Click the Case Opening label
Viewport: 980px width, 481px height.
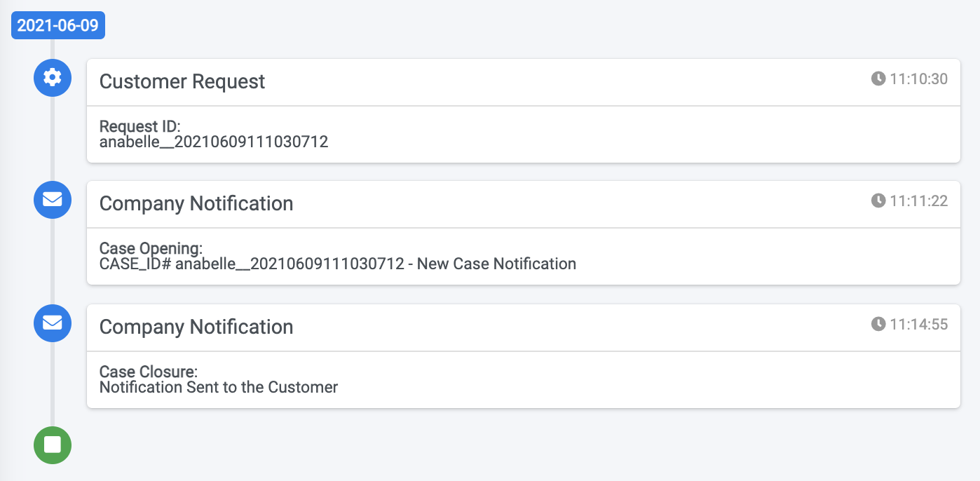click(151, 248)
